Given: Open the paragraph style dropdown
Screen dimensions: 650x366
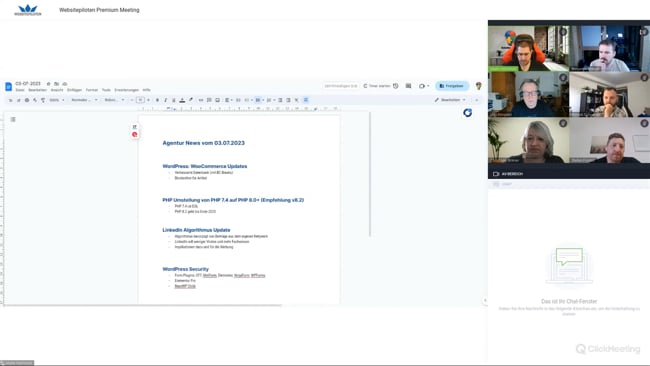Looking at the screenshot, I should 84,100.
